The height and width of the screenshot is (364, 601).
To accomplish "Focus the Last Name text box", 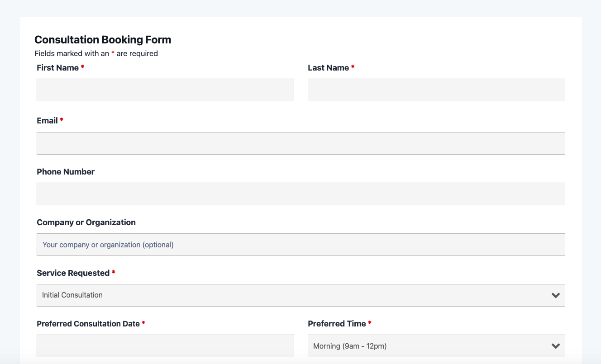I will tap(436, 90).
